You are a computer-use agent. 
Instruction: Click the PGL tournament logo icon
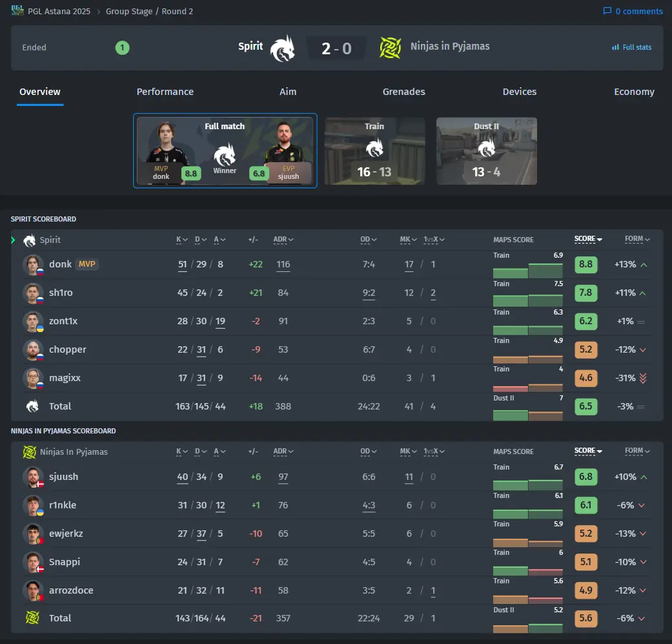point(17,10)
